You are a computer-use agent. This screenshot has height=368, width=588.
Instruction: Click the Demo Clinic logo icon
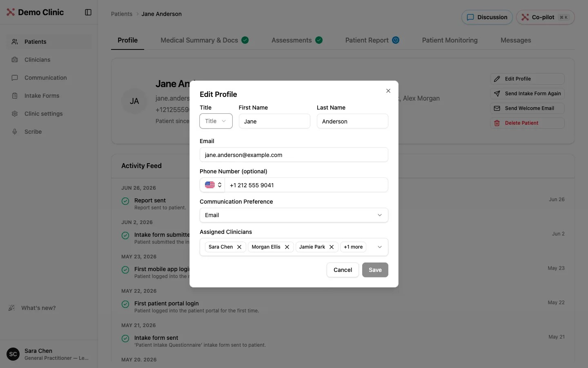(x=11, y=12)
